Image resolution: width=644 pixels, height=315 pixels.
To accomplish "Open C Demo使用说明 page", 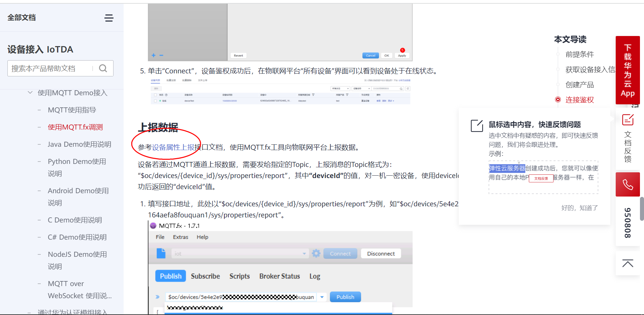I will [75, 220].
